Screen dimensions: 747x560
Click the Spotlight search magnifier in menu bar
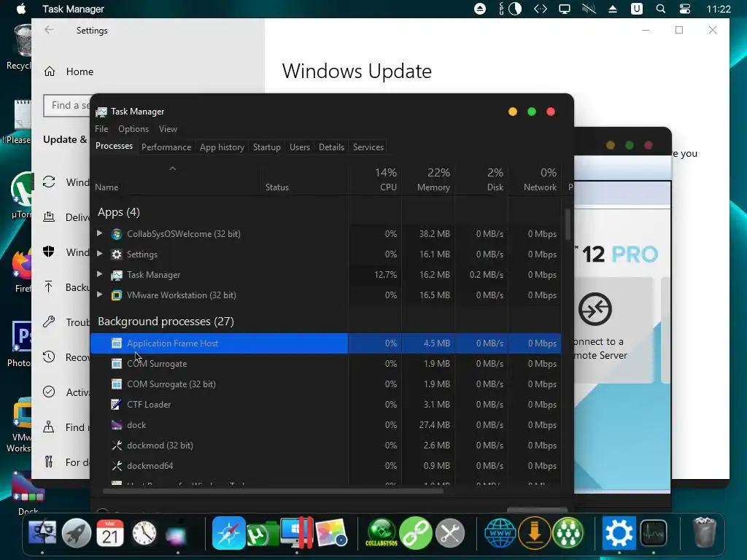tap(661, 9)
